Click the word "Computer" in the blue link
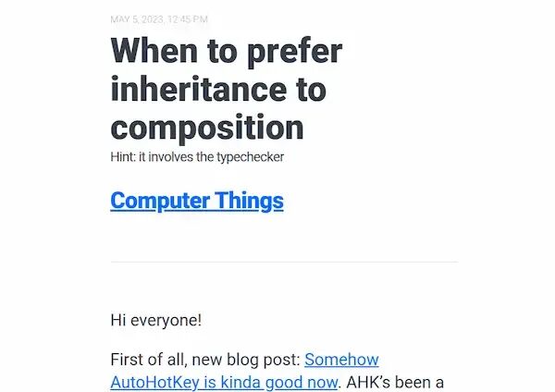Image resolution: width=555 pixels, height=392 pixels. point(160,201)
